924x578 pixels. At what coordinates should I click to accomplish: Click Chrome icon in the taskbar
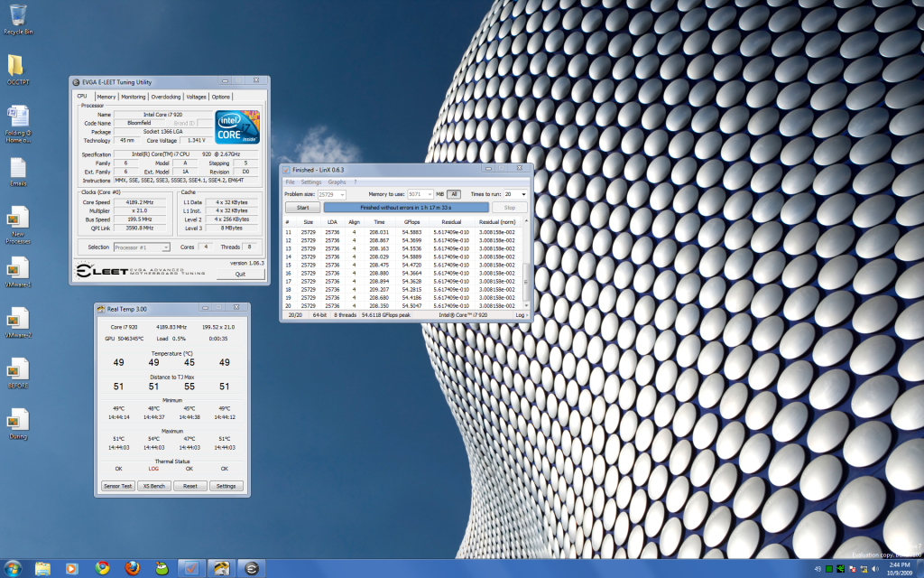102,568
